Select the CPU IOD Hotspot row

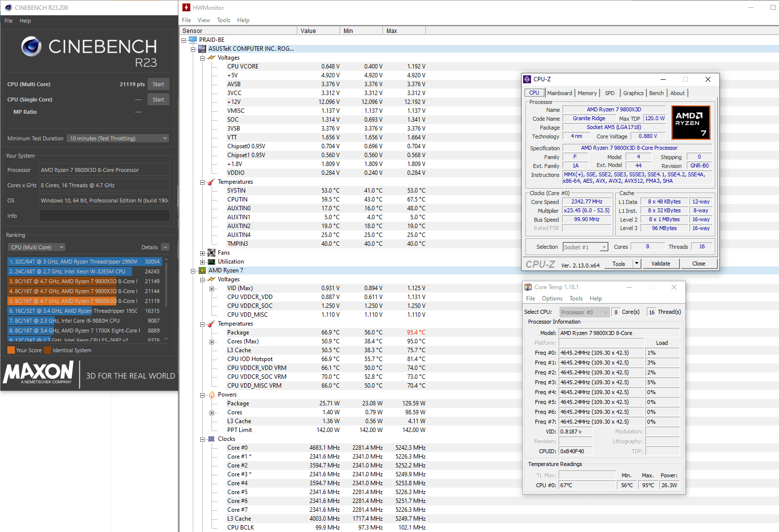click(x=325, y=359)
